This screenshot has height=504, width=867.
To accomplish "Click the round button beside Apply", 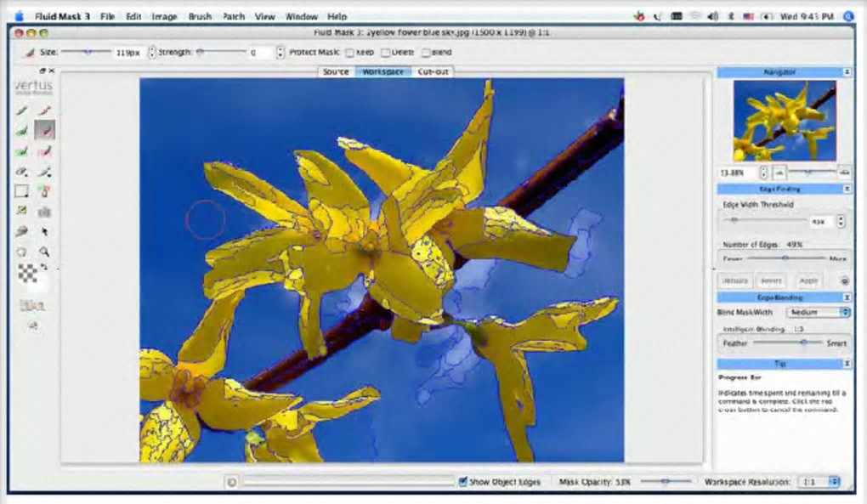I will [x=844, y=280].
